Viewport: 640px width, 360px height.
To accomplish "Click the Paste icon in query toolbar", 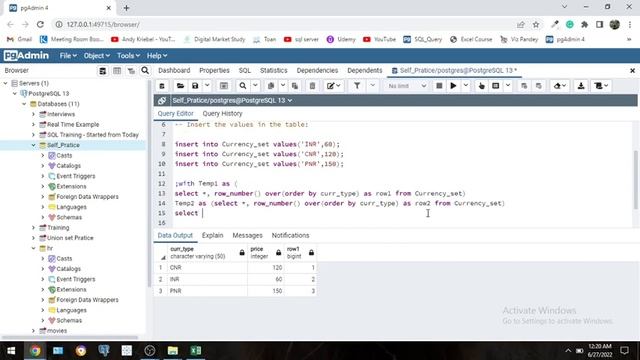I will [295, 86].
